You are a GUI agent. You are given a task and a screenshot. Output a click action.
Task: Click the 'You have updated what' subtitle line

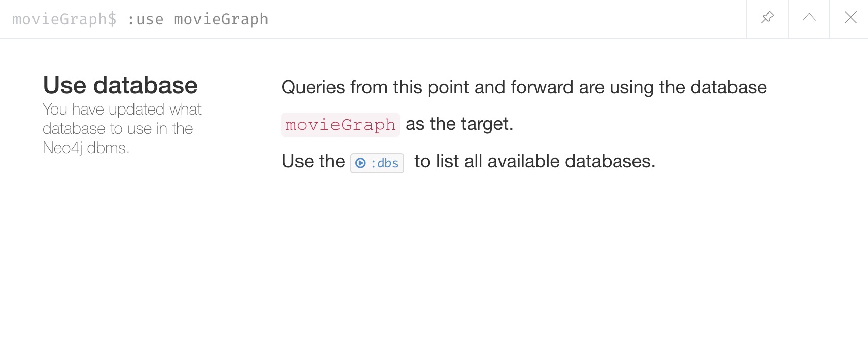122,109
